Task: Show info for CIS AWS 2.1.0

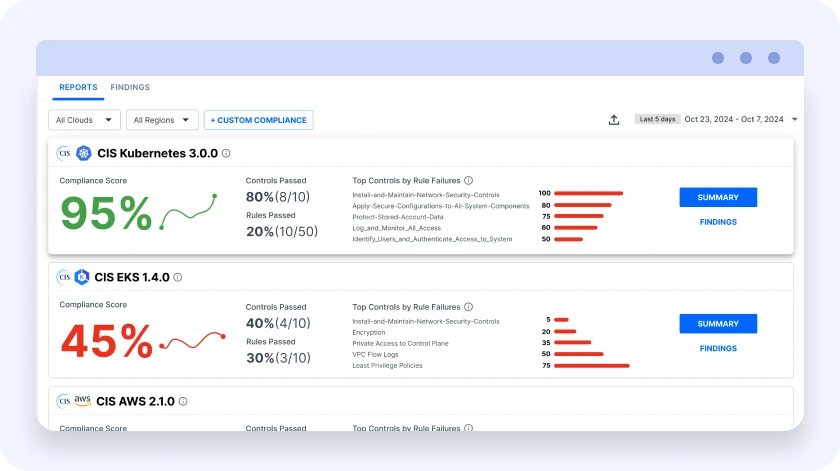Action: coord(183,401)
